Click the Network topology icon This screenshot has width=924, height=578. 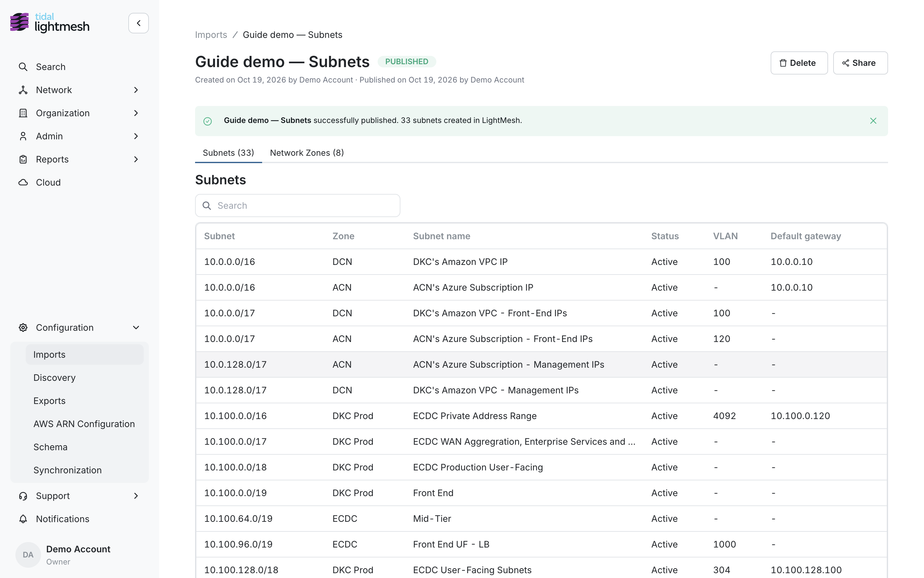pos(23,90)
